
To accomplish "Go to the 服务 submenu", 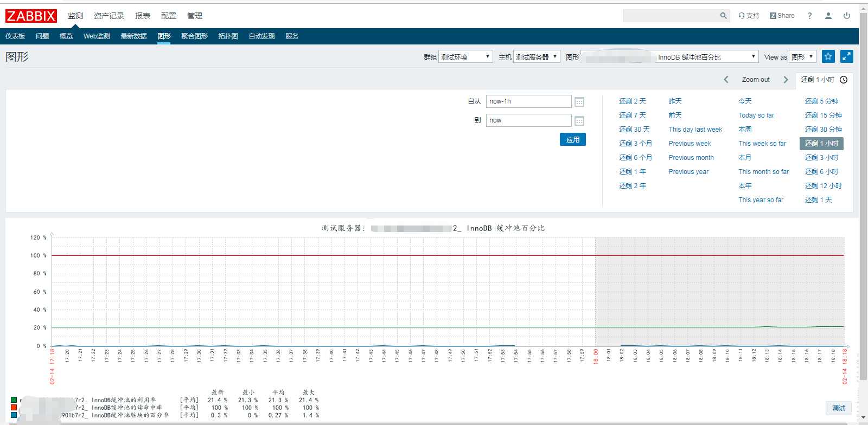I will 292,36.
